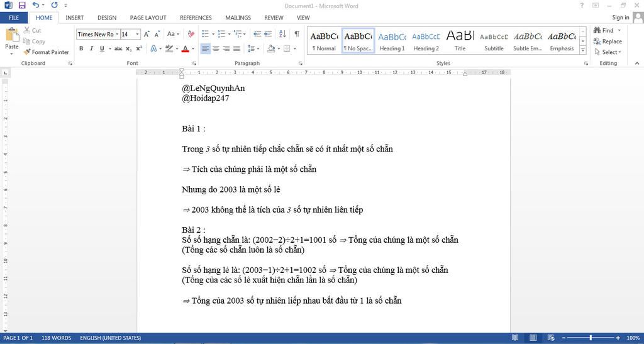644x344 pixels.
Task: Apply Normal style
Action: pos(324,41)
